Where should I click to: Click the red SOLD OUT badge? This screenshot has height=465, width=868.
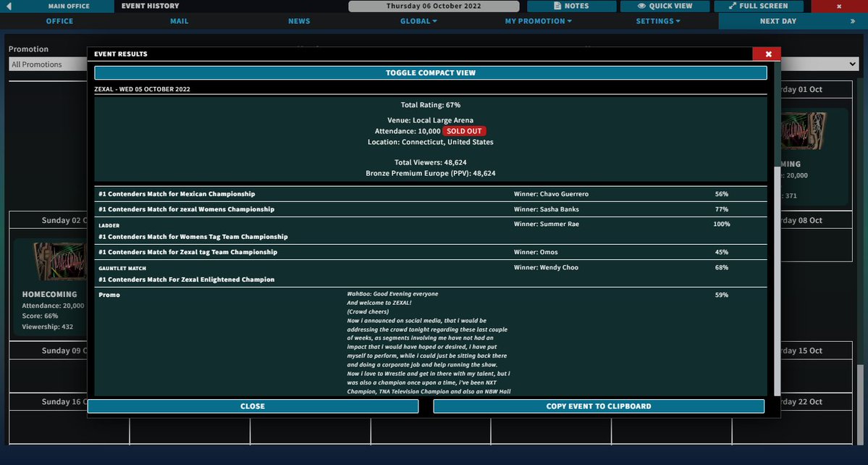point(464,131)
